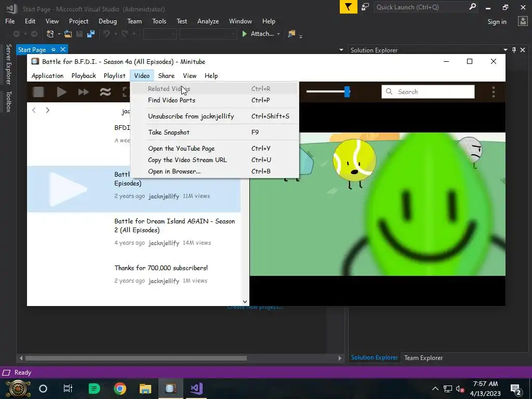This screenshot has height=399, width=532.
Task: Click the Play button in Minitube toolbar
Action: tap(61, 92)
